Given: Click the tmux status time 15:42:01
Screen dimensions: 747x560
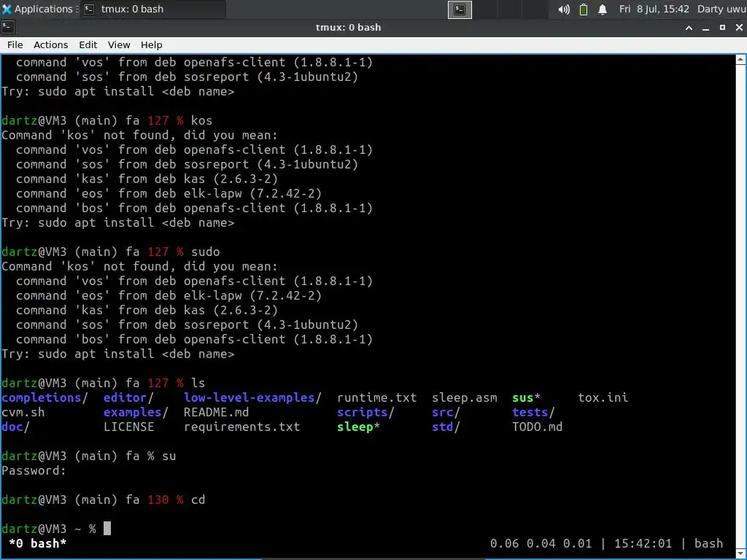Looking at the screenshot, I should (x=643, y=543).
